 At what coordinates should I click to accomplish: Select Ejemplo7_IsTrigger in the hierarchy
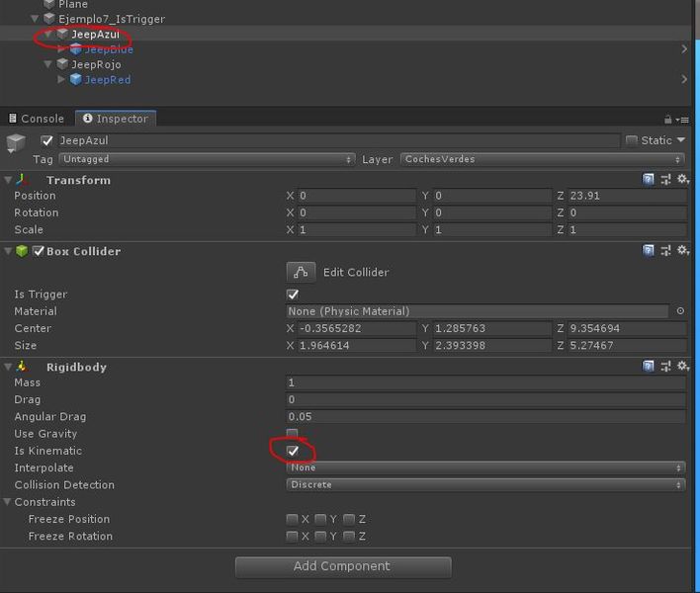point(112,19)
